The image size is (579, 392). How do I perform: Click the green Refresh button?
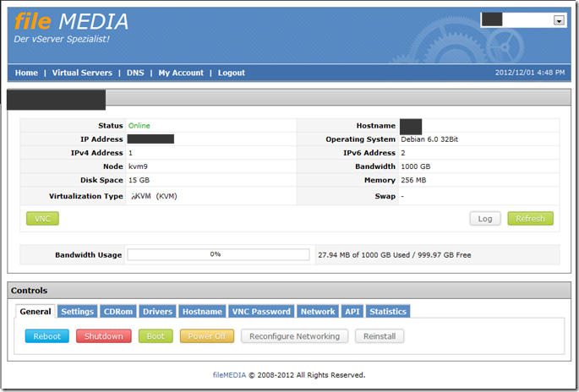point(530,219)
